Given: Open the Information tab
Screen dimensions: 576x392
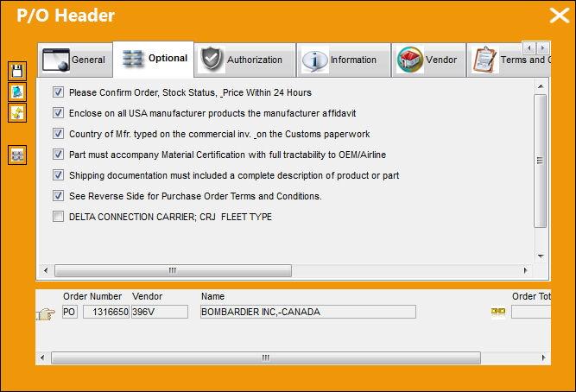Looking at the screenshot, I should (344, 60).
